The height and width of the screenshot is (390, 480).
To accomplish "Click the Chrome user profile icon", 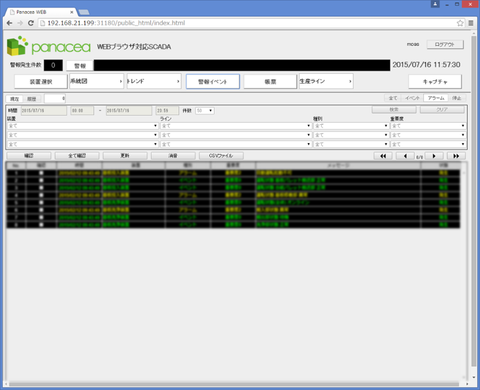I will 435,4.
